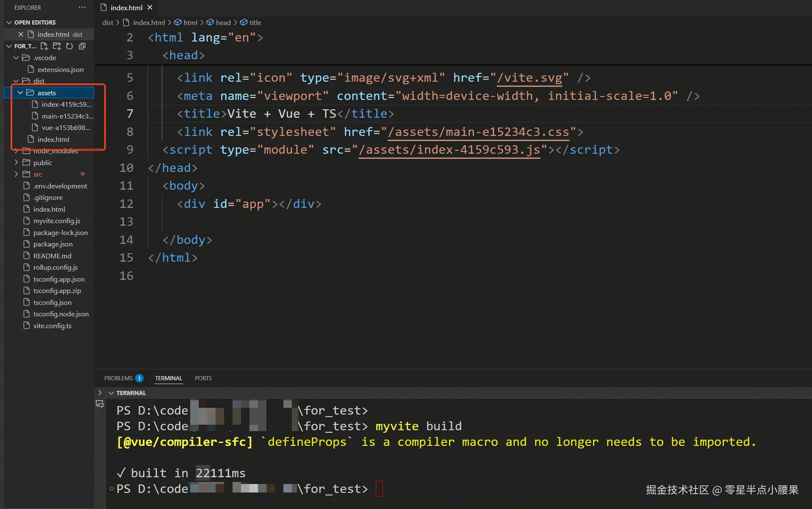Click index.html breadcrumb segment
The width and height of the screenshot is (812, 509).
click(x=149, y=22)
